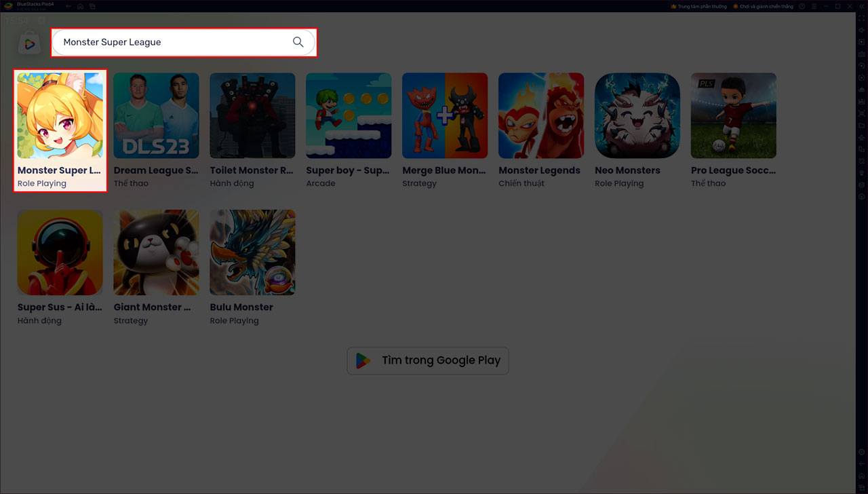Open the Monster Super League game tile
The image size is (868, 494).
(x=60, y=130)
